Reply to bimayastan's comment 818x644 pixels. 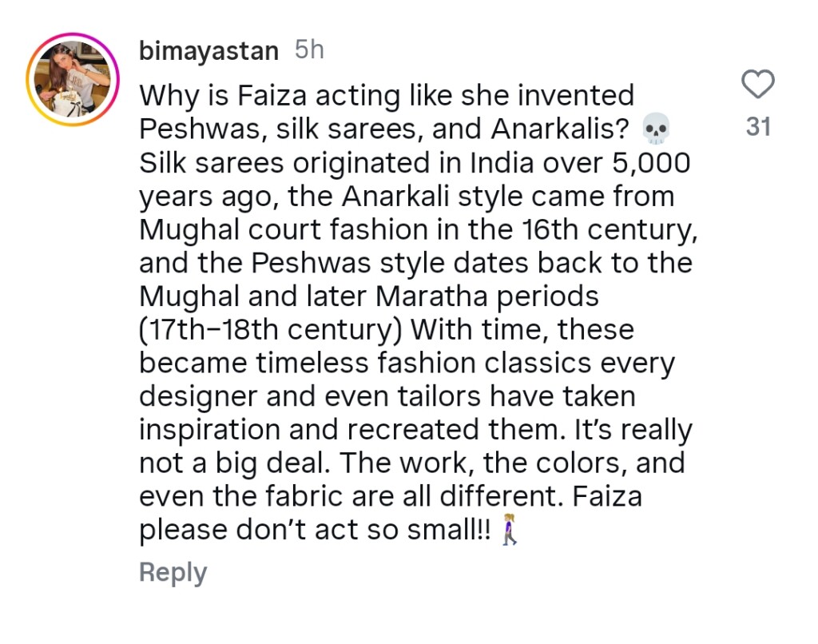tap(173, 572)
